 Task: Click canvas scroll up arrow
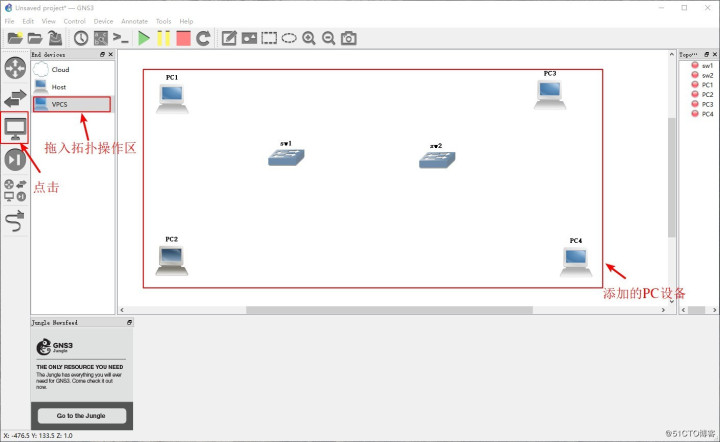(672, 54)
